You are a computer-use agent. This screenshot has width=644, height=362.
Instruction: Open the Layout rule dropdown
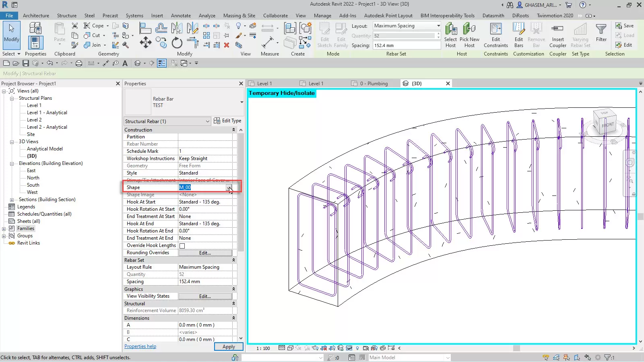(438, 26)
